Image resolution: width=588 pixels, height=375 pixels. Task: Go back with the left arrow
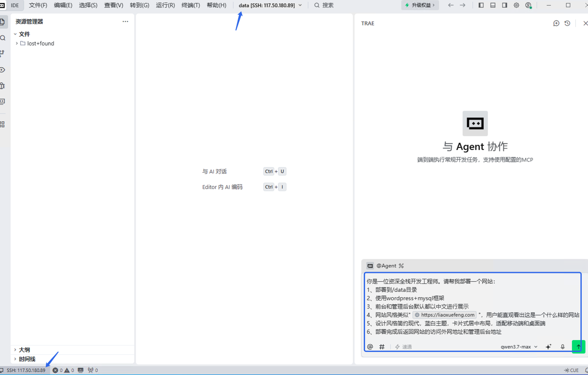(x=451, y=5)
